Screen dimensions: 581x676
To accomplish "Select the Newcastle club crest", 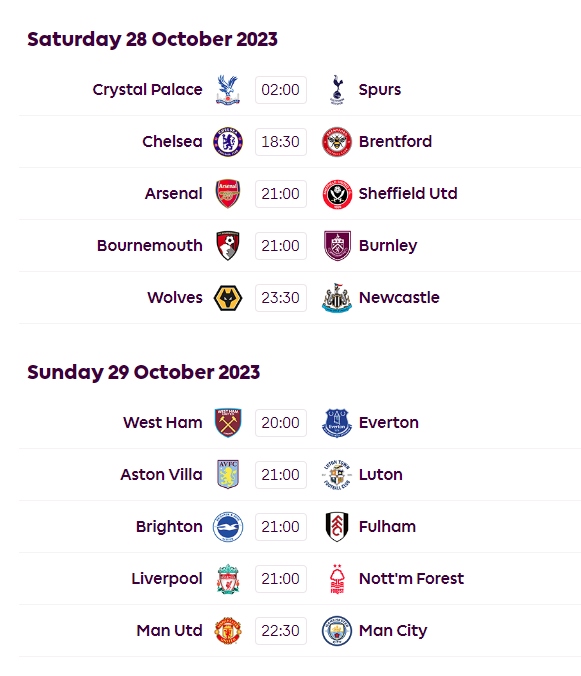I will click(337, 297).
